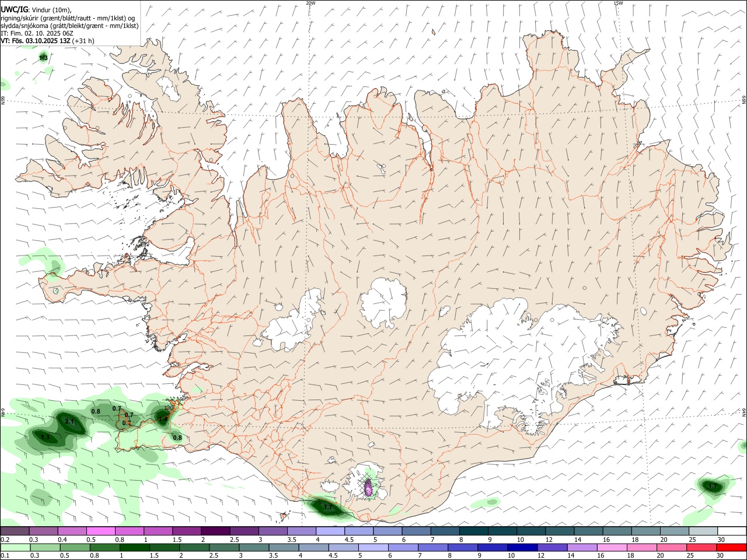Pick the bright pink 0.5–0.8 snow scale swatch
The height and width of the screenshot is (560, 747).
(x=100, y=531)
